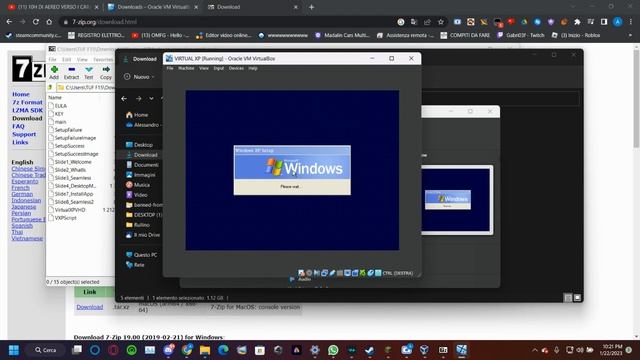Click the Name column header in 7-Zip
Image resolution: width=640 pixels, height=360 pixels.
pyautogui.click(x=55, y=98)
